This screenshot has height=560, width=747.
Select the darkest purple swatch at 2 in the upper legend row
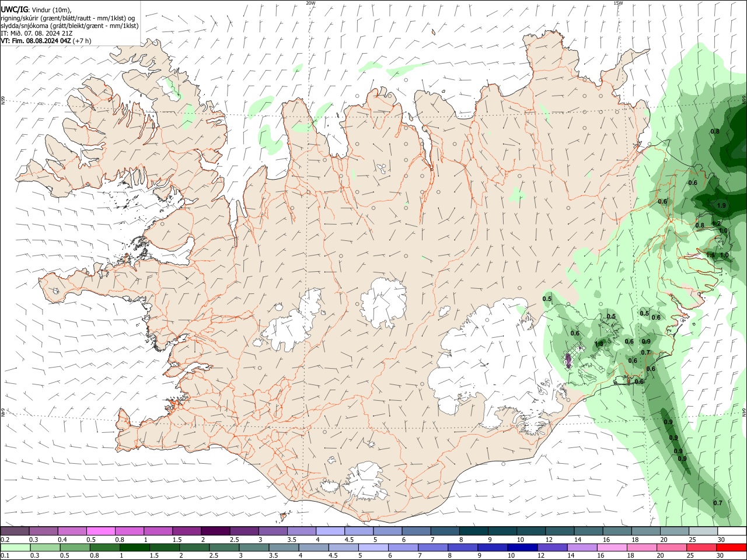point(215,531)
